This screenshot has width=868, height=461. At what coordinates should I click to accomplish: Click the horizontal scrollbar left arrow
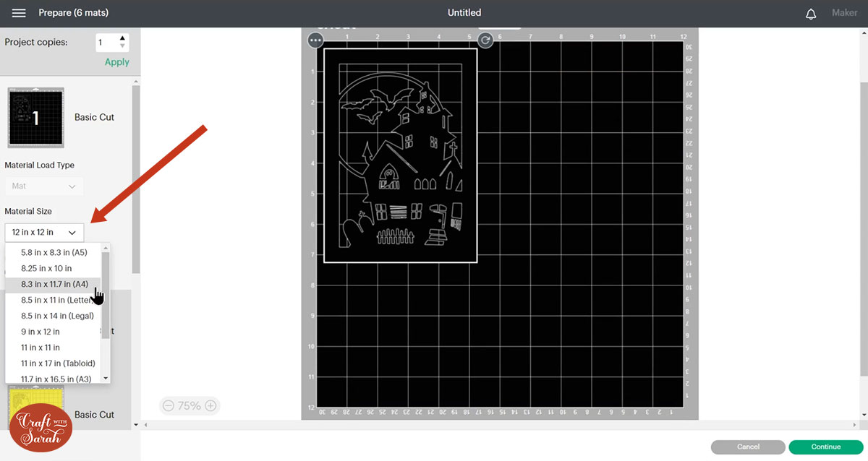click(146, 424)
